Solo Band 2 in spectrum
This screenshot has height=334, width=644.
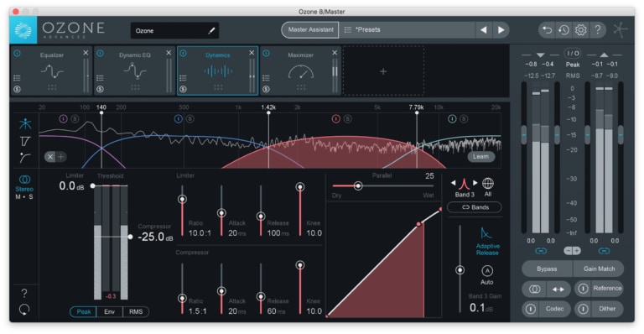point(190,118)
